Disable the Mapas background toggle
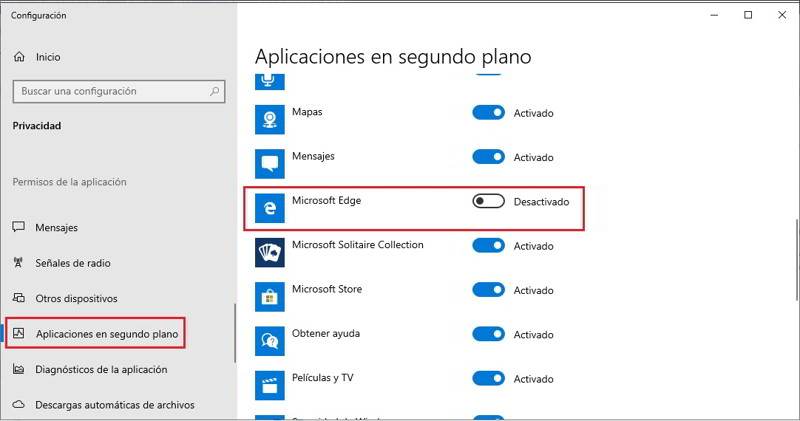Viewport: 800px width, 421px height. tap(488, 113)
